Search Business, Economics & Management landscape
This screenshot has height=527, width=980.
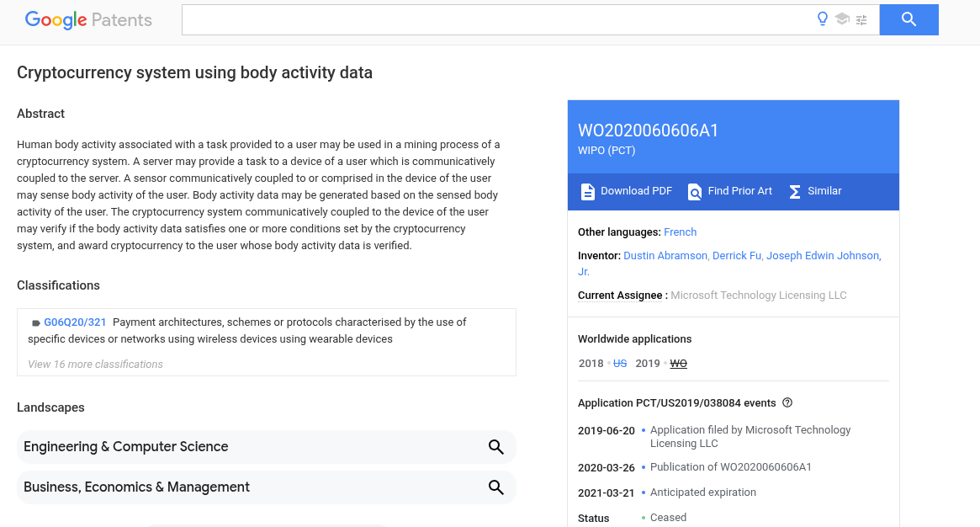coord(267,487)
